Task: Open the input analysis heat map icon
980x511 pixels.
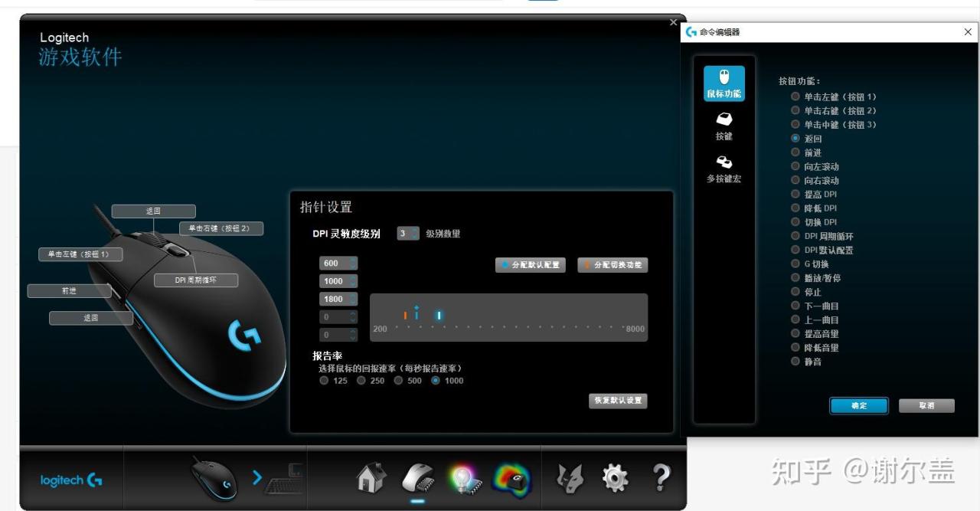Action: click(x=511, y=478)
